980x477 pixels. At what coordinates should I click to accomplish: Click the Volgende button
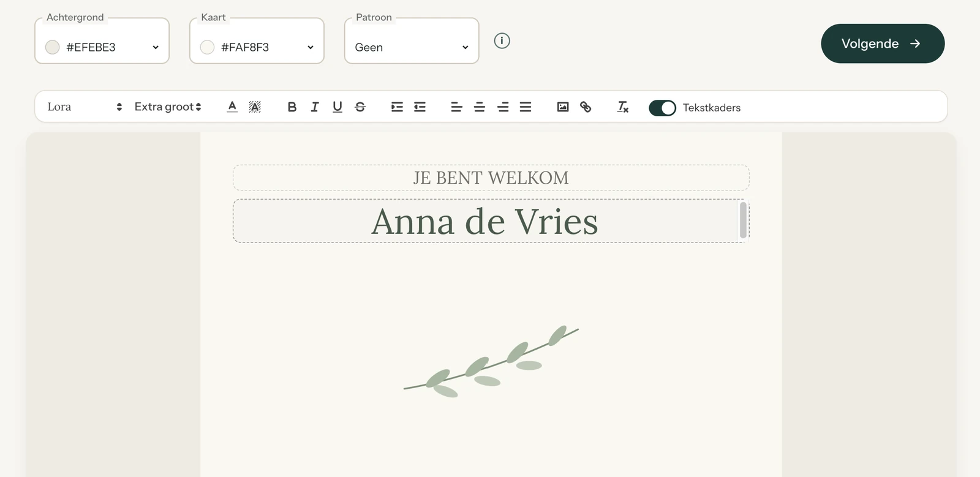[x=883, y=43]
